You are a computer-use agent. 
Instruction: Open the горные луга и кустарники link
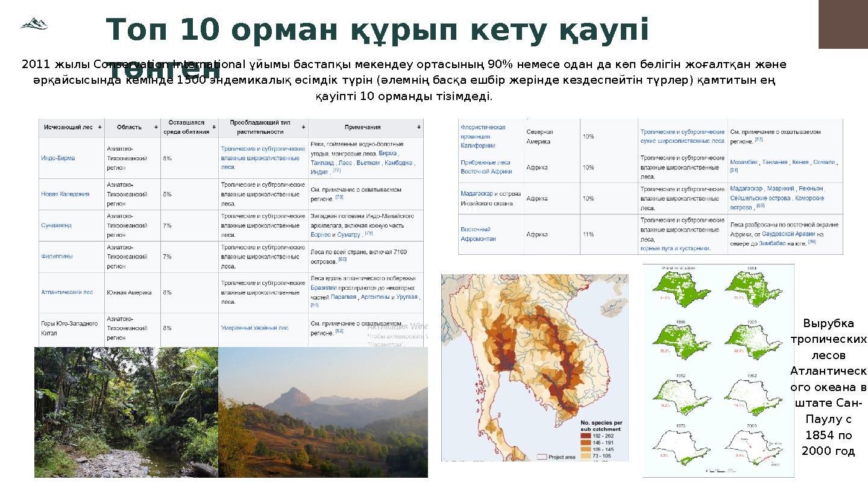point(675,248)
